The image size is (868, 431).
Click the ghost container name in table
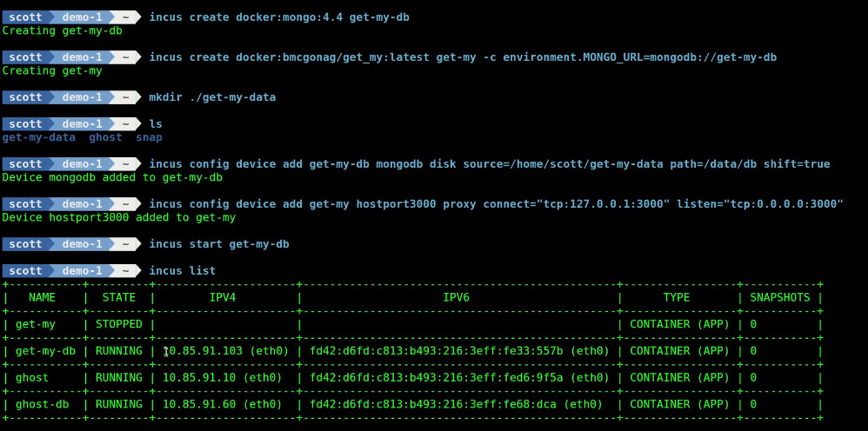32,377
